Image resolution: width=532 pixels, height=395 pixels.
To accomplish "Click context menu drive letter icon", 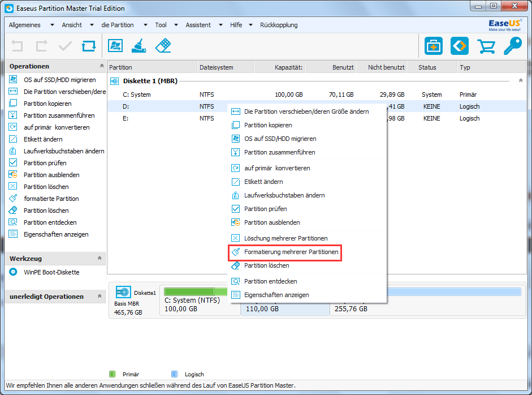I will [235, 195].
